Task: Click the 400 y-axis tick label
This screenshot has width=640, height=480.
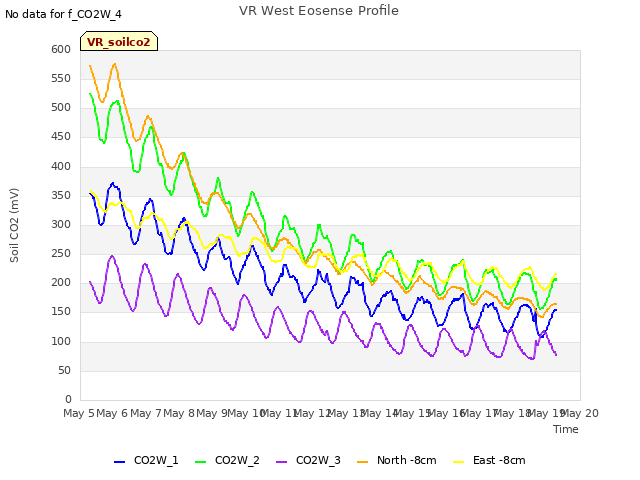Action: click(61, 167)
